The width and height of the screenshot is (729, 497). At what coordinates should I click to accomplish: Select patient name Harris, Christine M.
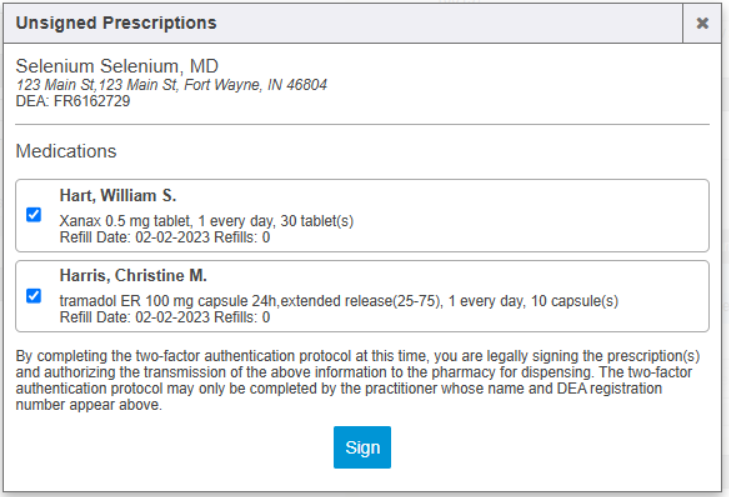tap(133, 276)
